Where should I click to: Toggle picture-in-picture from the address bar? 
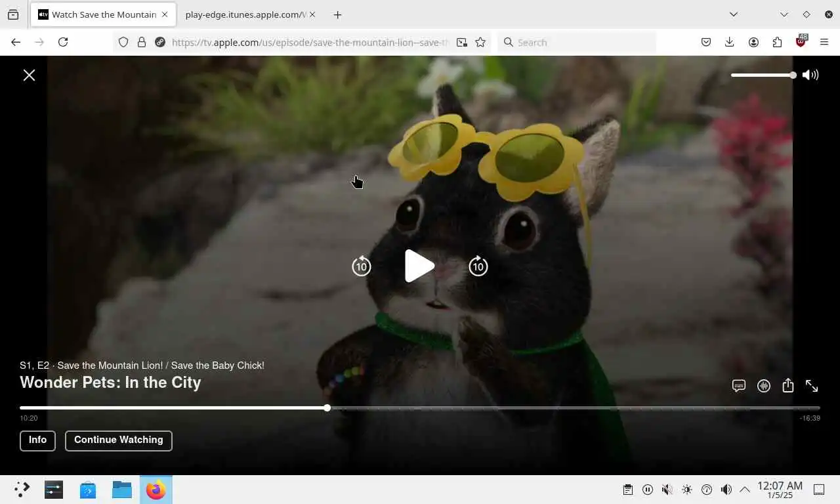pyautogui.click(x=462, y=42)
